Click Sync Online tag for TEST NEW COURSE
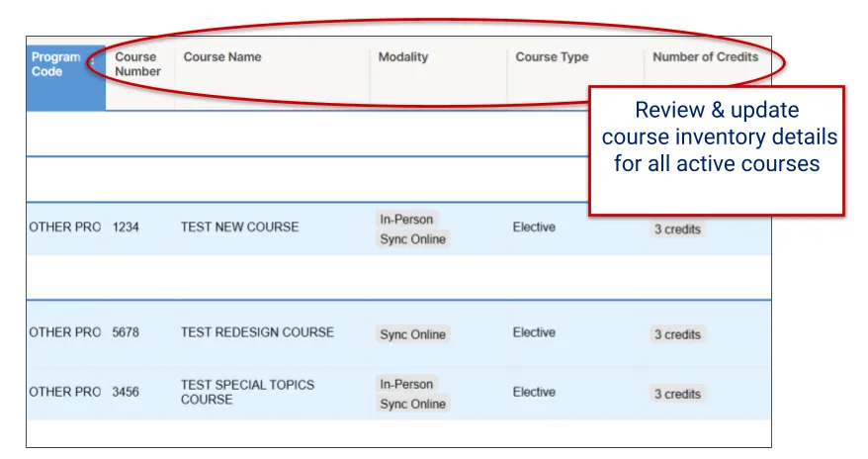 tap(412, 239)
